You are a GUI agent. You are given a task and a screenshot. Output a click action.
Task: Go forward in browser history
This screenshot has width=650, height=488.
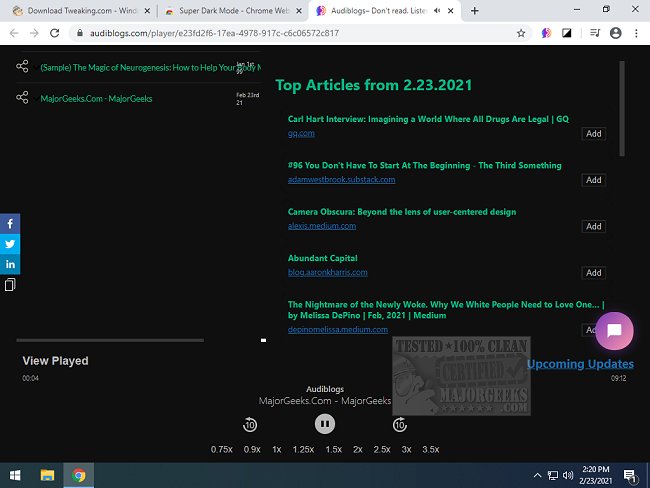pos(34,33)
